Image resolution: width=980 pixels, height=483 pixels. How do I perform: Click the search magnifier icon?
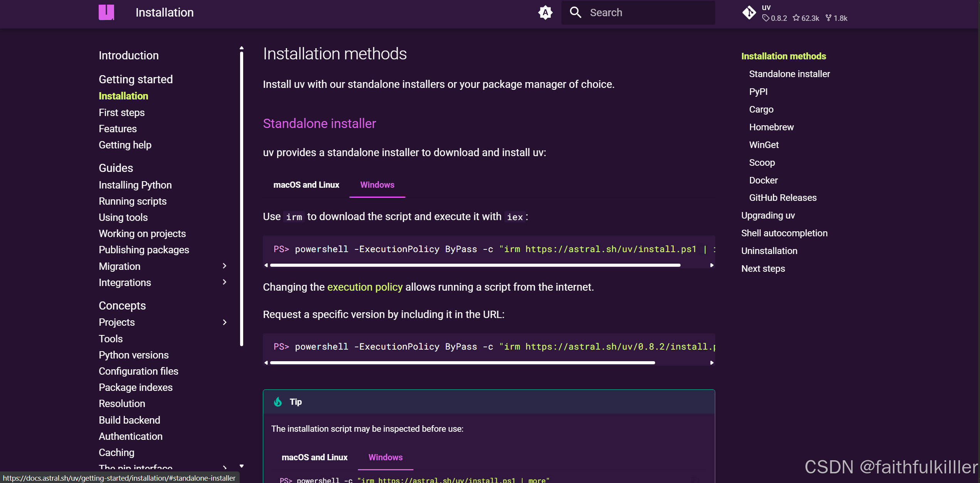575,12
